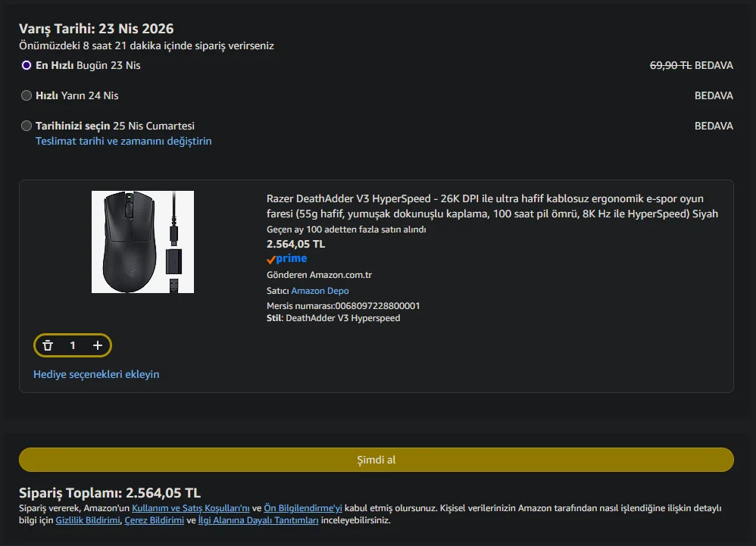Click the quantity value 1 in stepper
The image size is (756, 546).
click(72, 345)
